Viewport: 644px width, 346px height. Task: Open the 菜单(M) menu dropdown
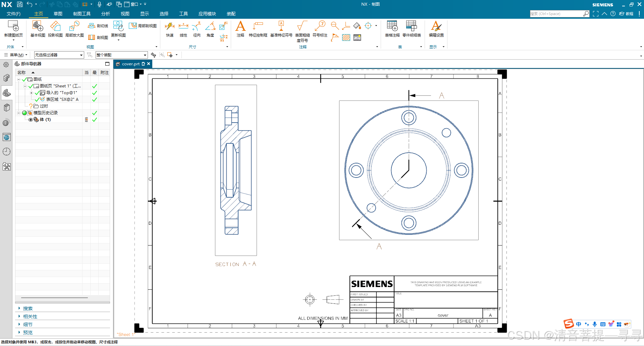pyautogui.click(x=16, y=55)
